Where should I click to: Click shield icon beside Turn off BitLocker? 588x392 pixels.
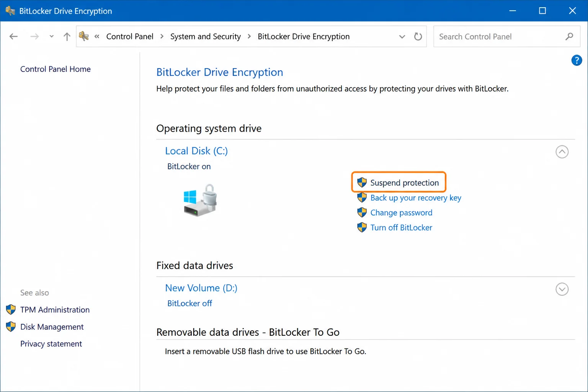pyautogui.click(x=362, y=227)
